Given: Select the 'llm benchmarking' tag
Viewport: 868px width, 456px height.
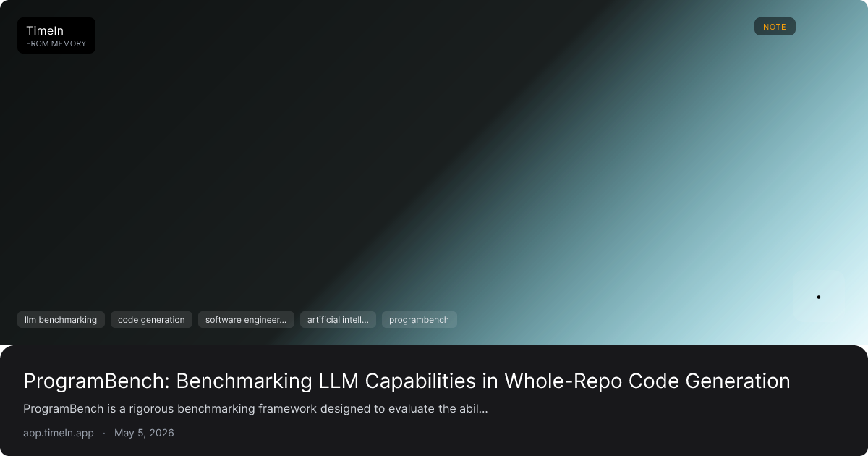Looking at the screenshot, I should [61, 320].
